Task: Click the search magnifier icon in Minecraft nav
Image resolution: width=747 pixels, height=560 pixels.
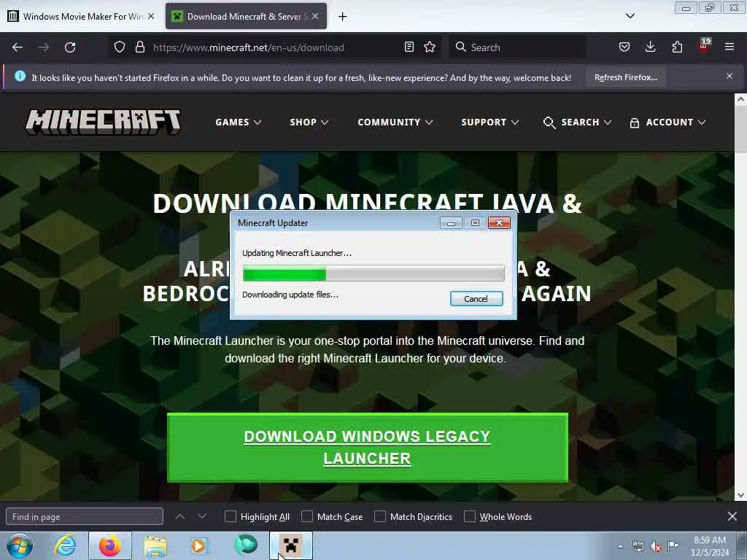Action: point(549,122)
